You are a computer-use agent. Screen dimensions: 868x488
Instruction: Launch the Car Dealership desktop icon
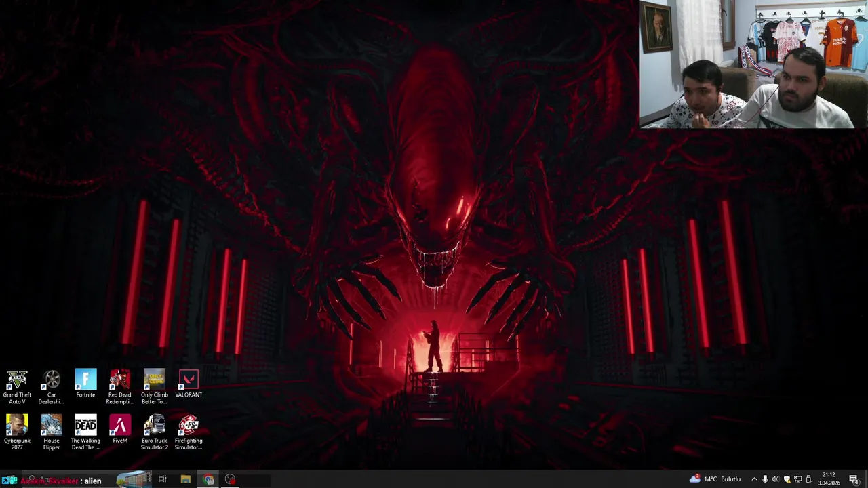(x=52, y=387)
